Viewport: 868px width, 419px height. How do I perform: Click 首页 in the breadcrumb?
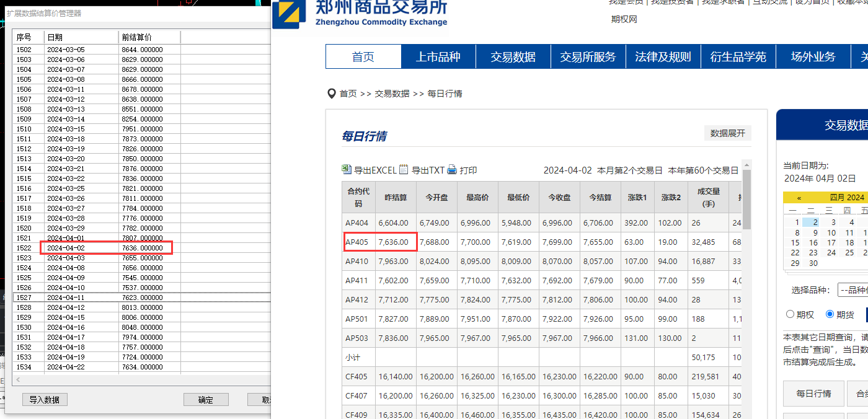348,94
